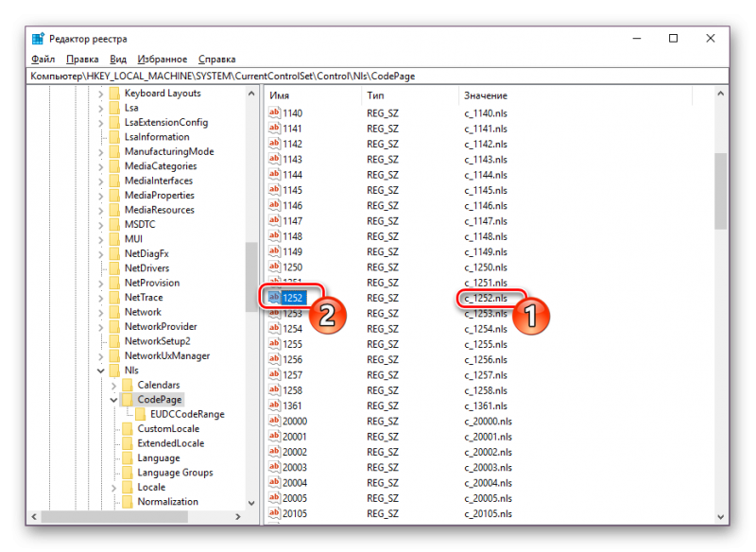Select the value named 20004

pyautogui.click(x=295, y=483)
